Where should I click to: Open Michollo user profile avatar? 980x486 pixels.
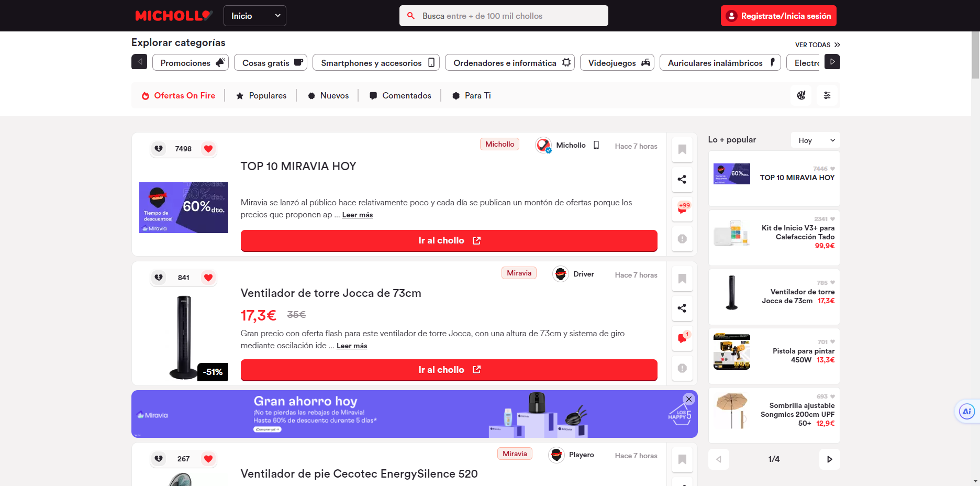pyautogui.click(x=543, y=145)
